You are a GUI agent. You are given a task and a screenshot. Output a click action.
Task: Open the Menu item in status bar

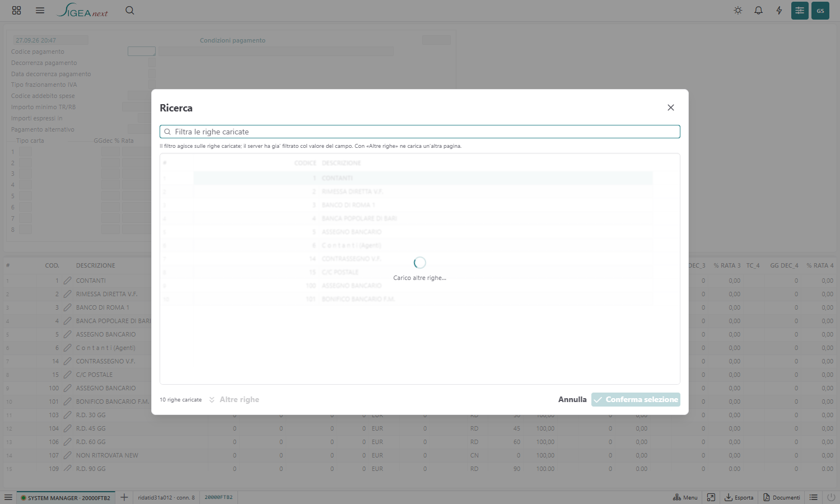(685, 497)
